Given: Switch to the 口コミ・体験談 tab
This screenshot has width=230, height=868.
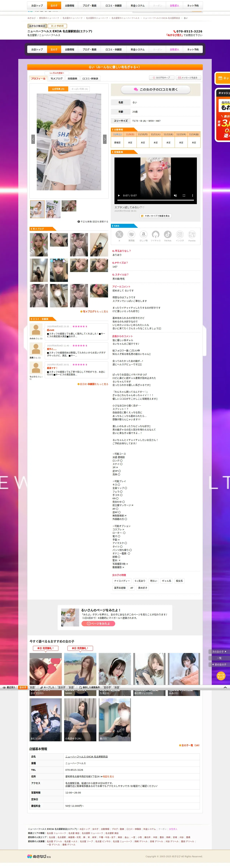Looking at the screenshot, I should click(90, 78).
